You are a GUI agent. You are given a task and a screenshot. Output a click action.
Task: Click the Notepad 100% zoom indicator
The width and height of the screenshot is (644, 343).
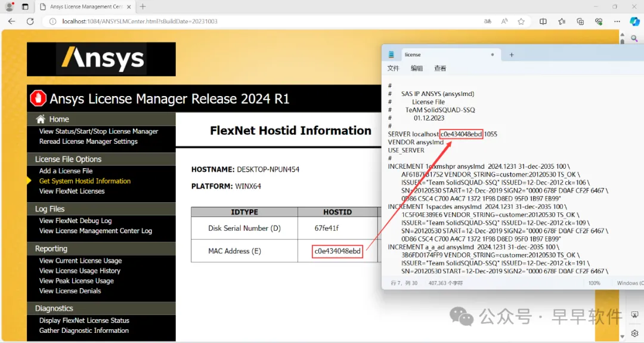(x=594, y=283)
